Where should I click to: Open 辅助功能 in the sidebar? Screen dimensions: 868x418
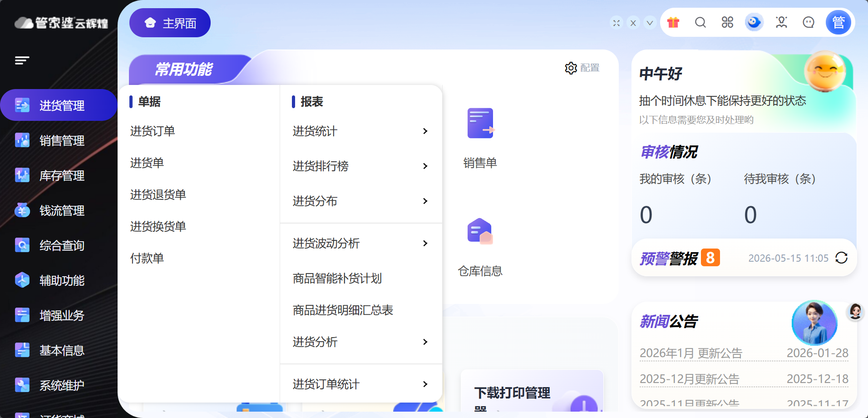(59, 280)
